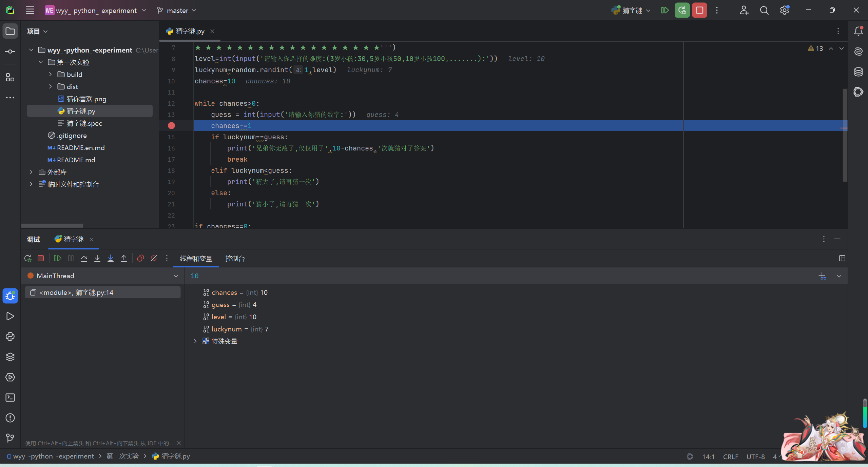868x467 pixels.
Task: Click the Step Out arrow icon
Action: coord(124,259)
